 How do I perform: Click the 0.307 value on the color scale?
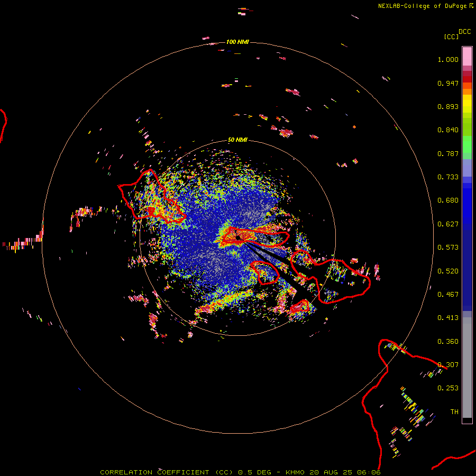coord(448,365)
